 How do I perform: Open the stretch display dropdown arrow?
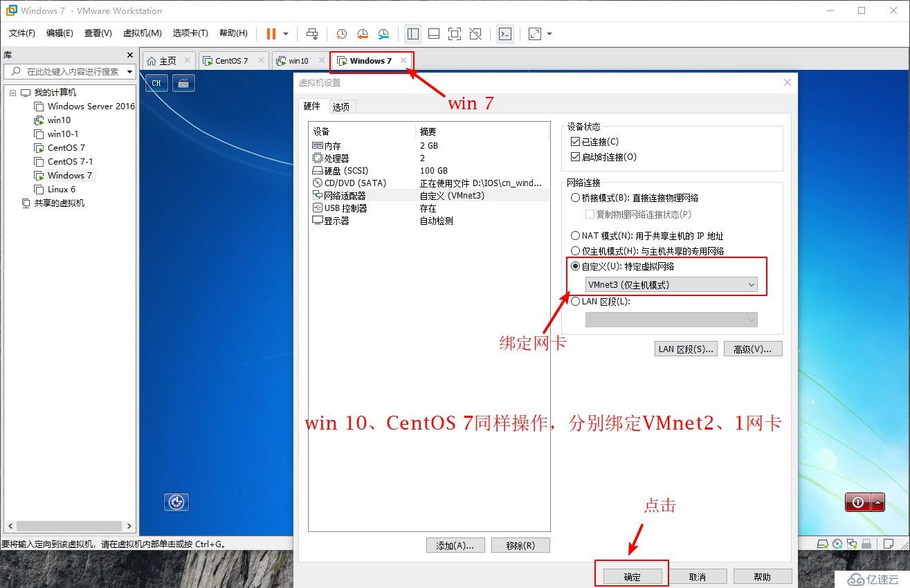(549, 33)
